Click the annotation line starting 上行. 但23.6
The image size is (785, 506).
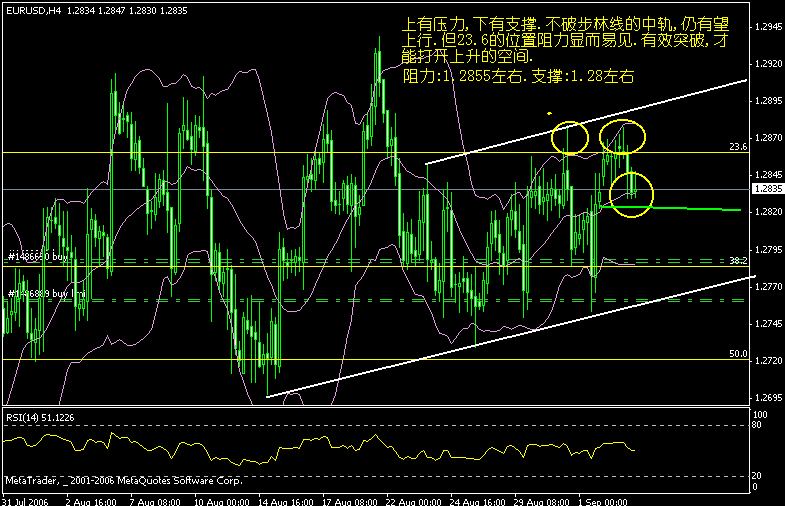[565, 40]
